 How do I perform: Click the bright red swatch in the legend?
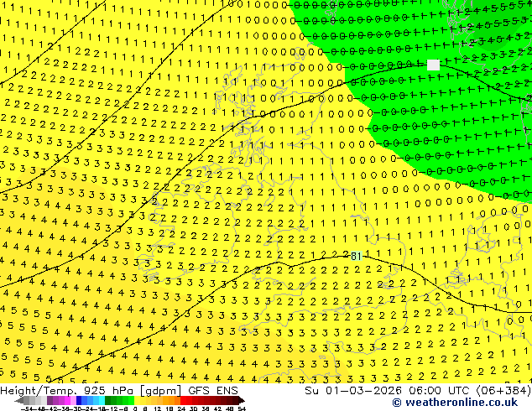click(x=183, y=400)
